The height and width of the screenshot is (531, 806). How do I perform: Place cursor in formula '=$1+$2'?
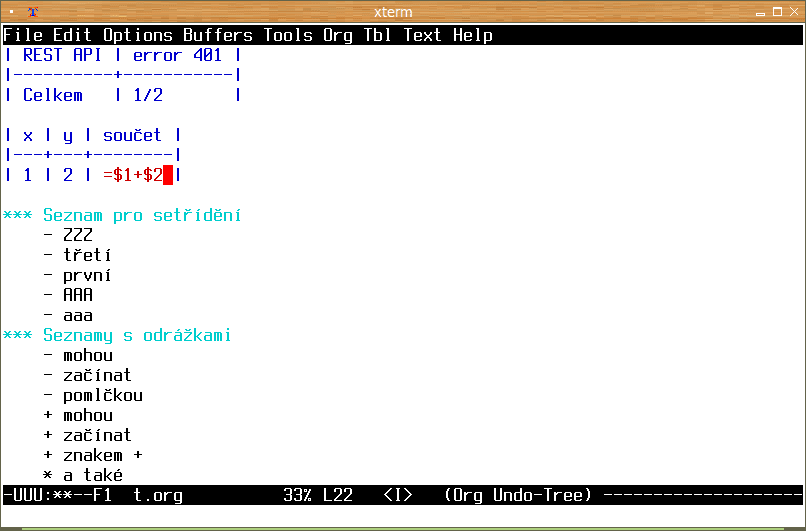(133, 175)
